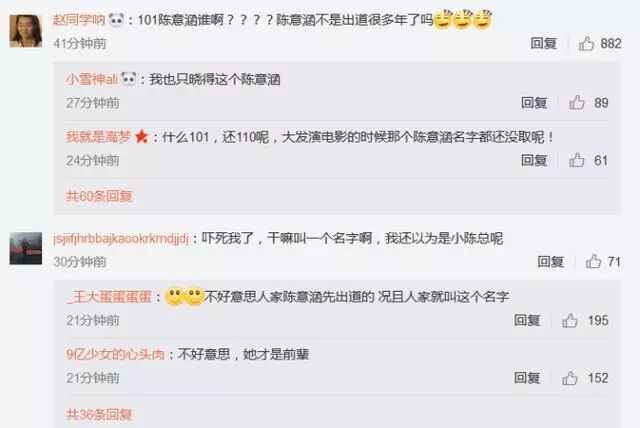Viewport: 640px width, 428px height.
Task: Reply to 赵同学呐's comment
Action: pyautogui.click(x=544, y=43)
